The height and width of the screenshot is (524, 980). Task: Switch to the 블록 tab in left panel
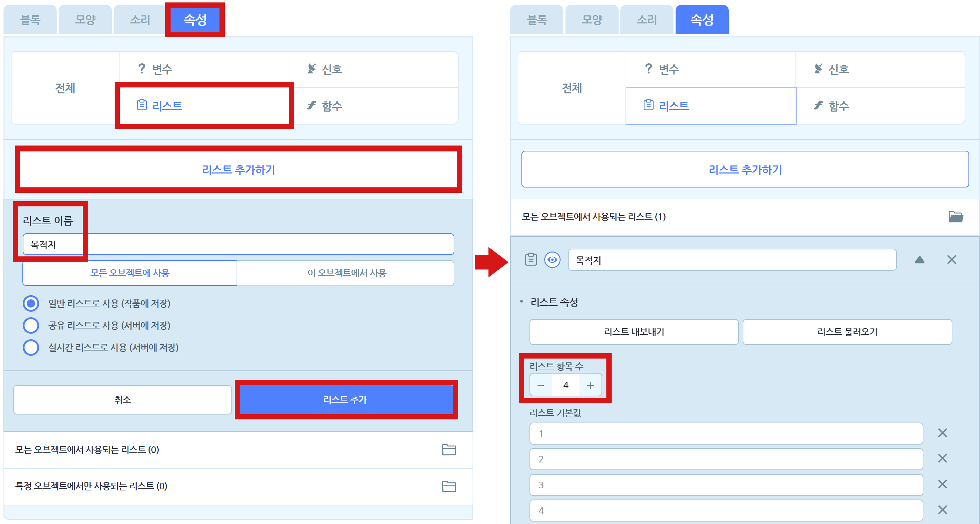click(30, 20)
